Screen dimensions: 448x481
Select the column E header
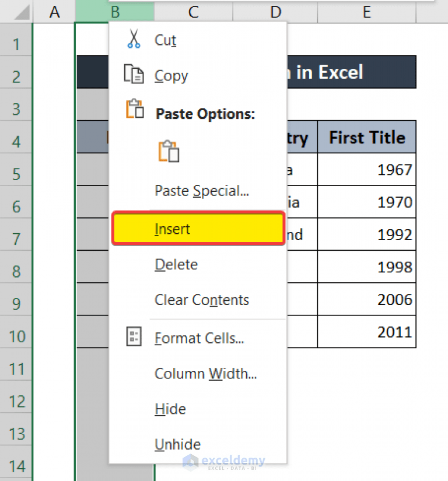[x=366, y=12]
